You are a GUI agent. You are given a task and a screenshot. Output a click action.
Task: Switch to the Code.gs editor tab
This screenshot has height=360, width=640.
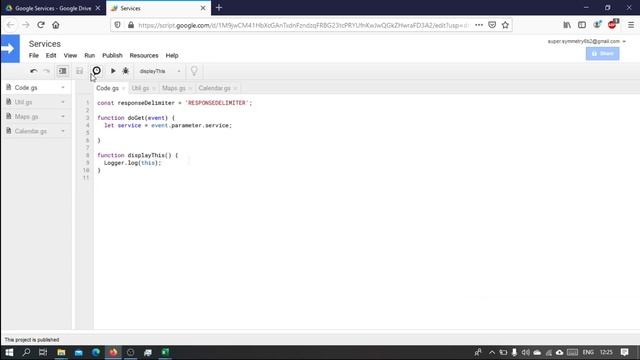coord(107,88)
